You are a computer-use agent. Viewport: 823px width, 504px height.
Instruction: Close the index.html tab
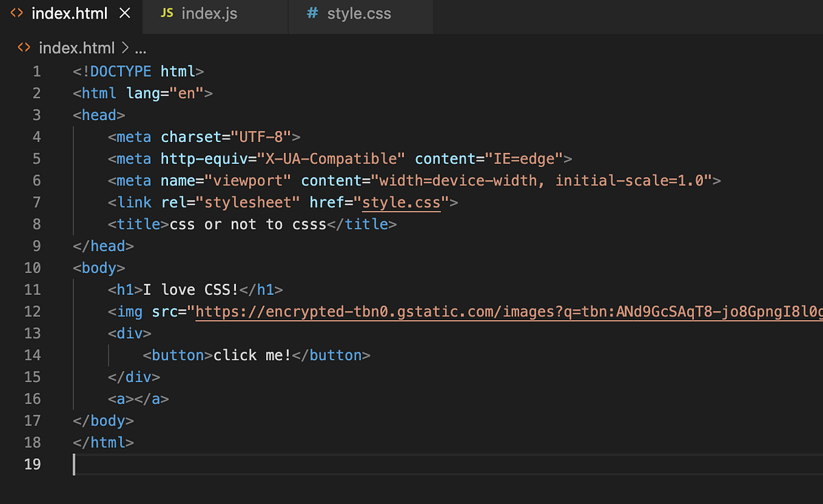click(x=123, y=12)
